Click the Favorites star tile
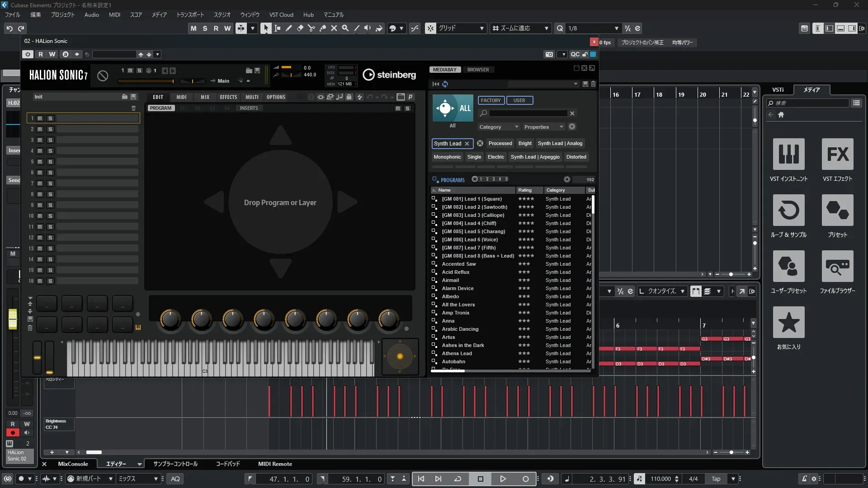Screen dimensions: 868x488 tap(788, 323)
